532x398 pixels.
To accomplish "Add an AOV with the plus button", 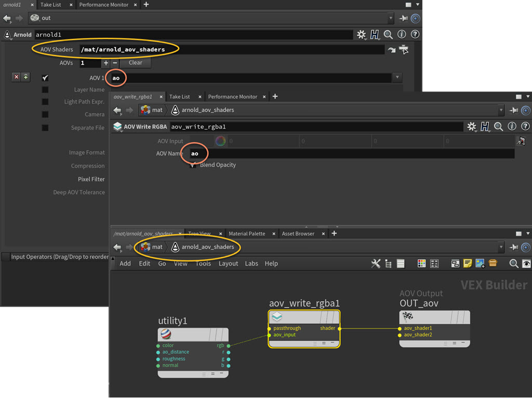I will pos(106,63).
